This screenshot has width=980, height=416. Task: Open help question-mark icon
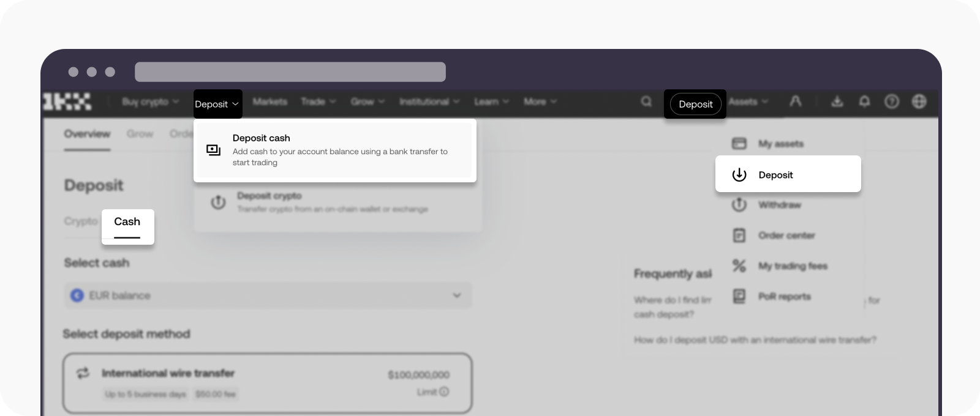click(x=892, y=102)
